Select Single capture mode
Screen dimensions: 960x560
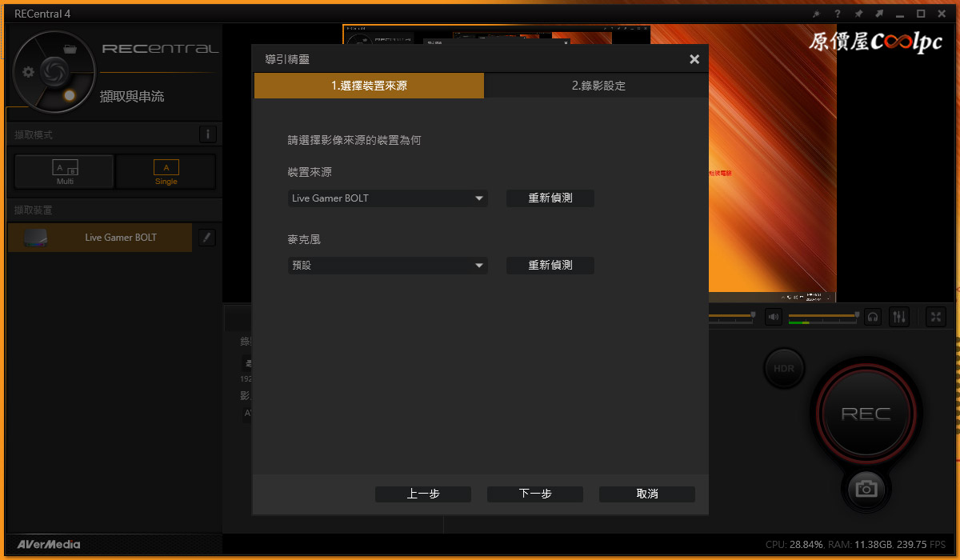click(166, 171)
